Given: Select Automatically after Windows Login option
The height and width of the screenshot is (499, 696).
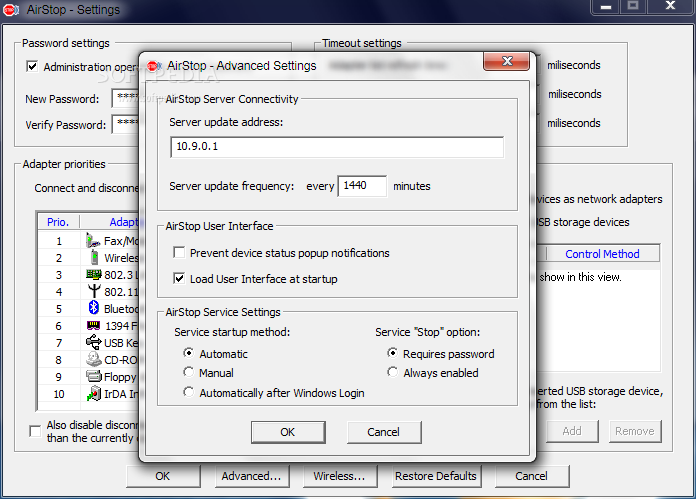Looking at the screenshot, I should [x=189, y=392].
